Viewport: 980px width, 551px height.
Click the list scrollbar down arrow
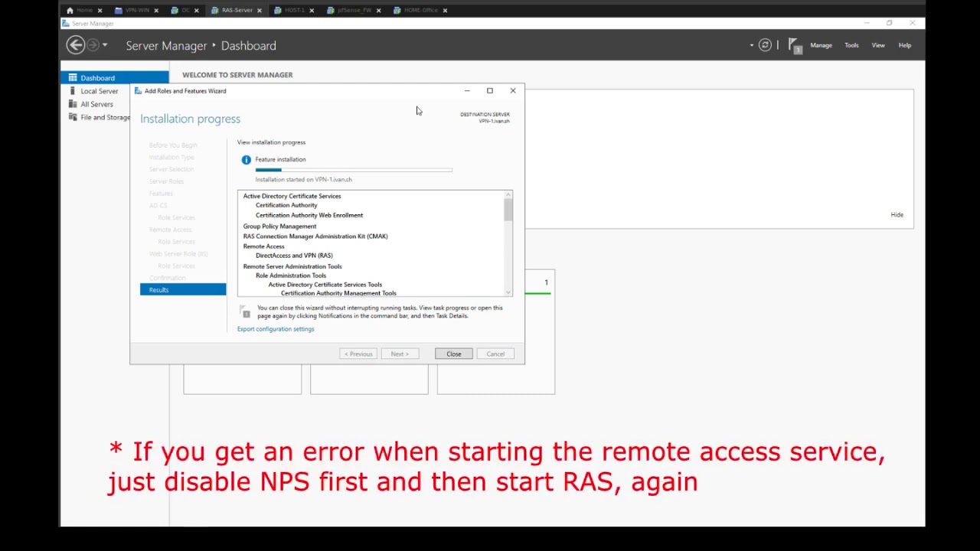[508, 292]
